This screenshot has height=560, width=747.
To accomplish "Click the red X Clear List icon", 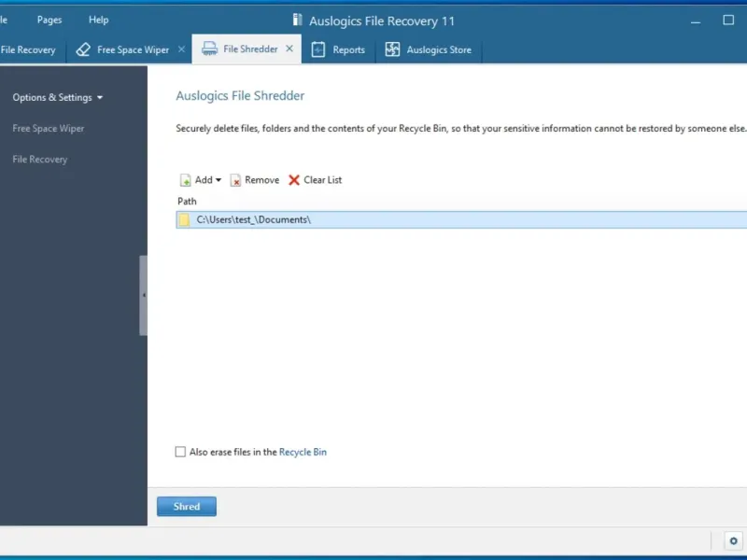I will pos(294,179).
